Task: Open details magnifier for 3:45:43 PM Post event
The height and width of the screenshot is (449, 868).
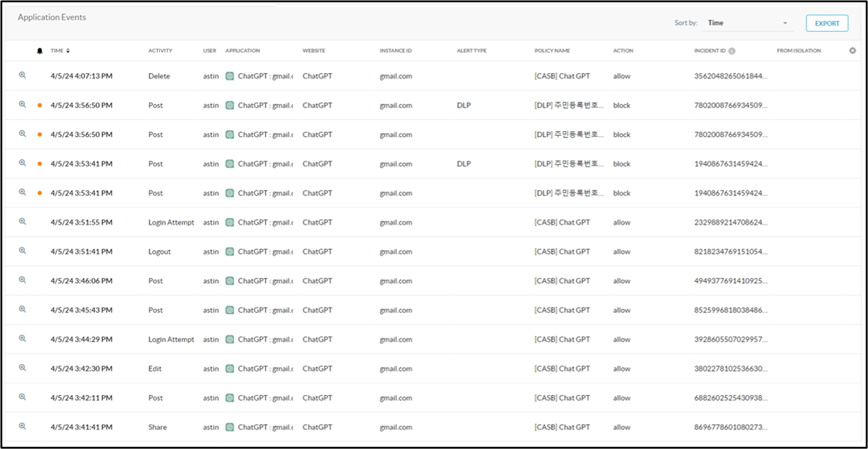Action: coord(22,309)
